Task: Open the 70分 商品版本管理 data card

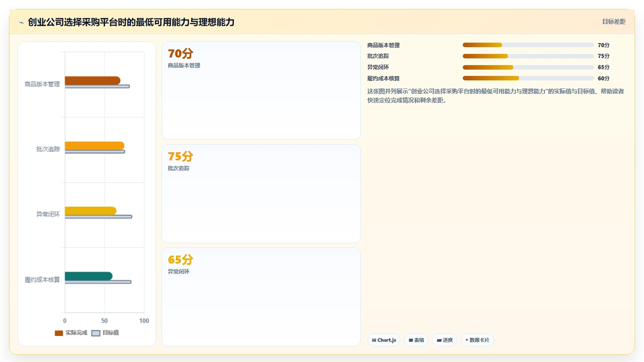Action: coord(261,90)
